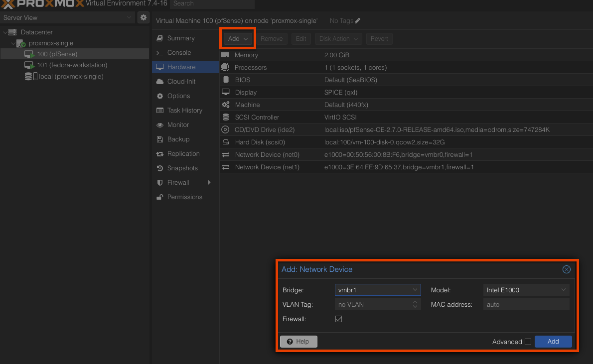Click the Revert button
The image size is (593, 364).
click(x=379, y=38)
